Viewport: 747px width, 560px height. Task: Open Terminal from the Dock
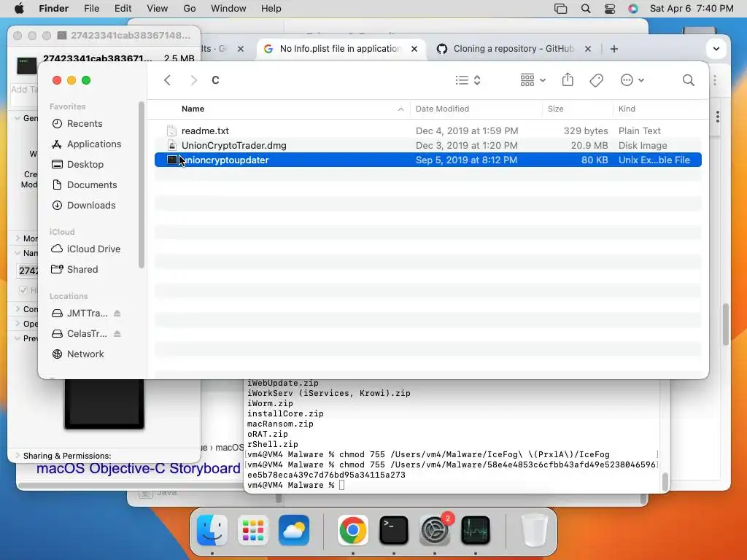pyautogui.click(x=393, y=530)
